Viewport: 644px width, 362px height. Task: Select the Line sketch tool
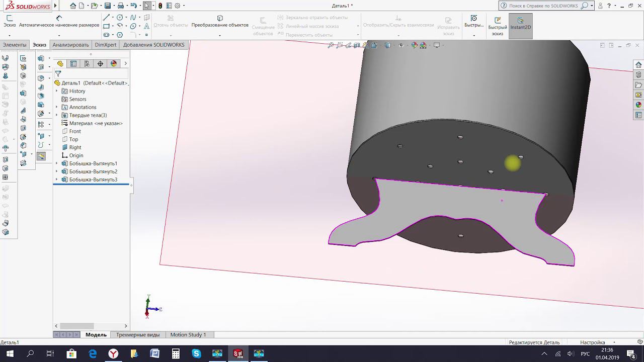[106, 18]
